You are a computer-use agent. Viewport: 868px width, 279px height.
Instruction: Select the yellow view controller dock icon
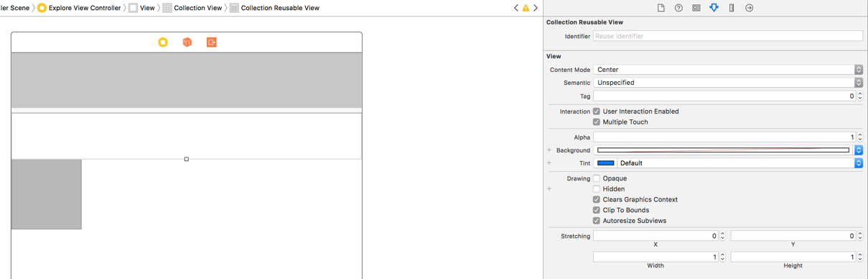coord(163,42)
